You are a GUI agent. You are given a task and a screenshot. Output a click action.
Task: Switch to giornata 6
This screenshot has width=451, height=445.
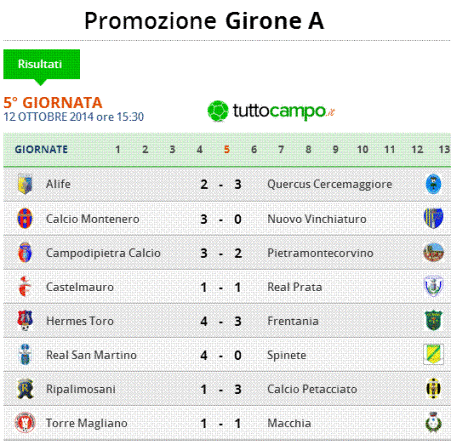pos(254,149)
